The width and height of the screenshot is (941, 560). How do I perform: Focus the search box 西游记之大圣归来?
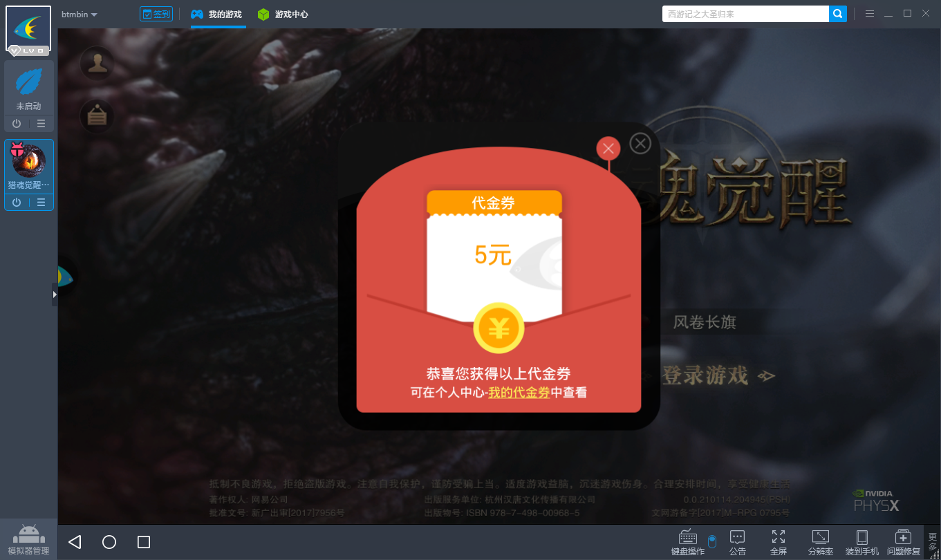tap(745, 14)
